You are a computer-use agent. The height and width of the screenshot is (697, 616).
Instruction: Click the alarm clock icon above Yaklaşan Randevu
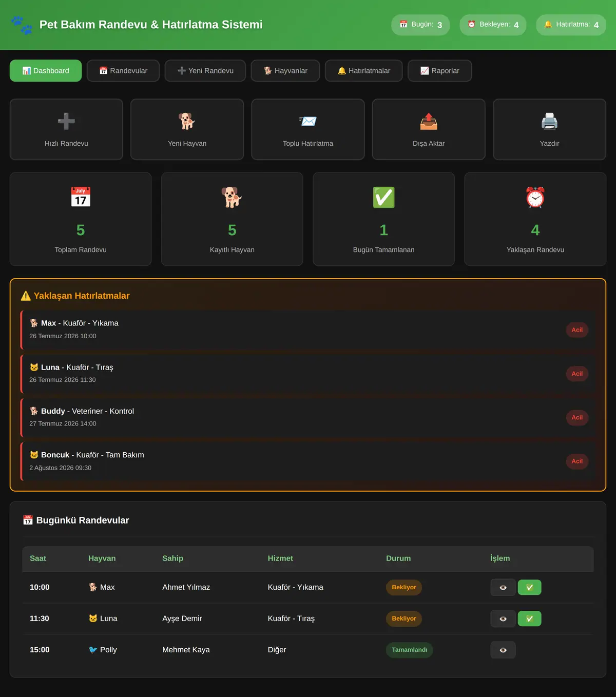point(535,197)
